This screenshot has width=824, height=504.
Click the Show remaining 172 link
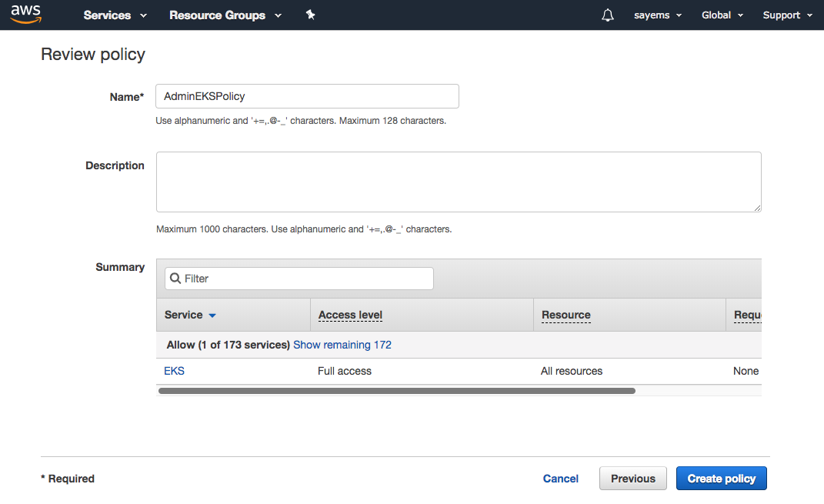pyautogui.click(x=342, y=345)
